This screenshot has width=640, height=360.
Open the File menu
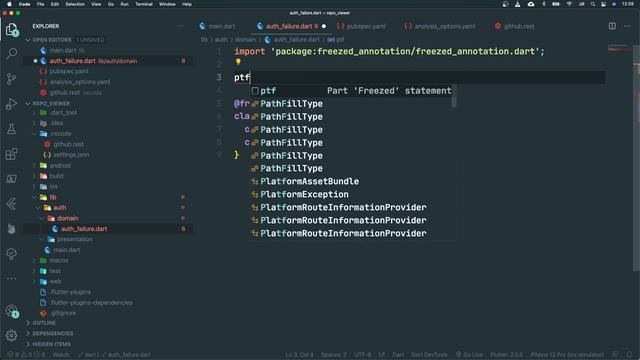pos(40,4)
